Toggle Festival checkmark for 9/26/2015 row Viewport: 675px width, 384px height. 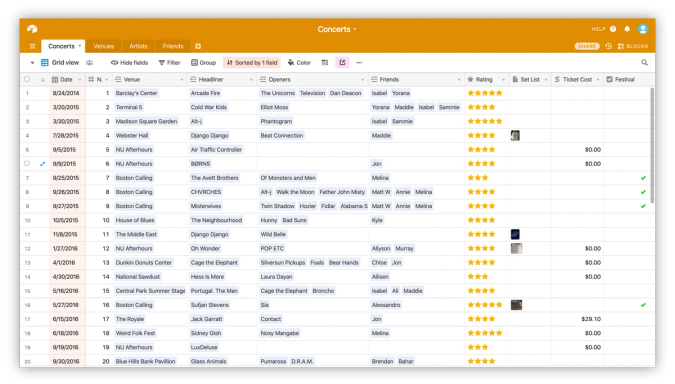(x=643, y=192)
